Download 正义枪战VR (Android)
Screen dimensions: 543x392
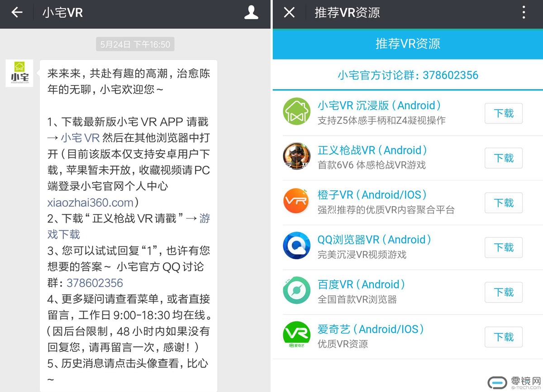click(504, 158)
